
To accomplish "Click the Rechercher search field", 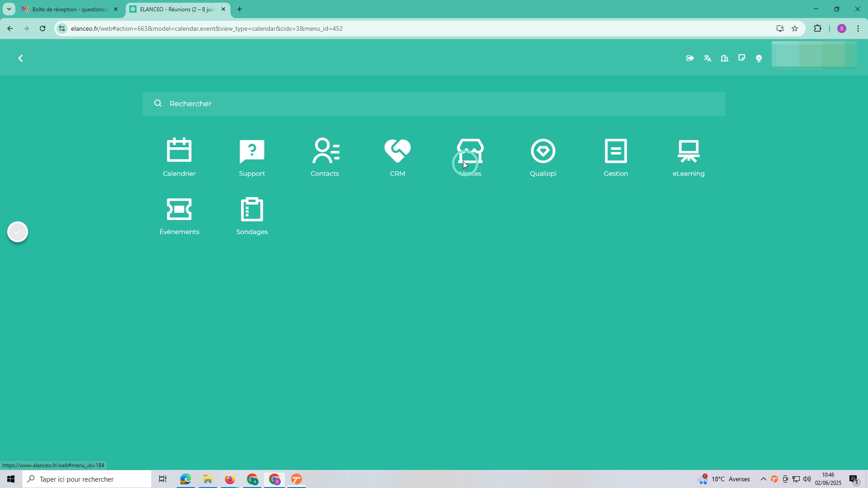I will pos(434,103).
